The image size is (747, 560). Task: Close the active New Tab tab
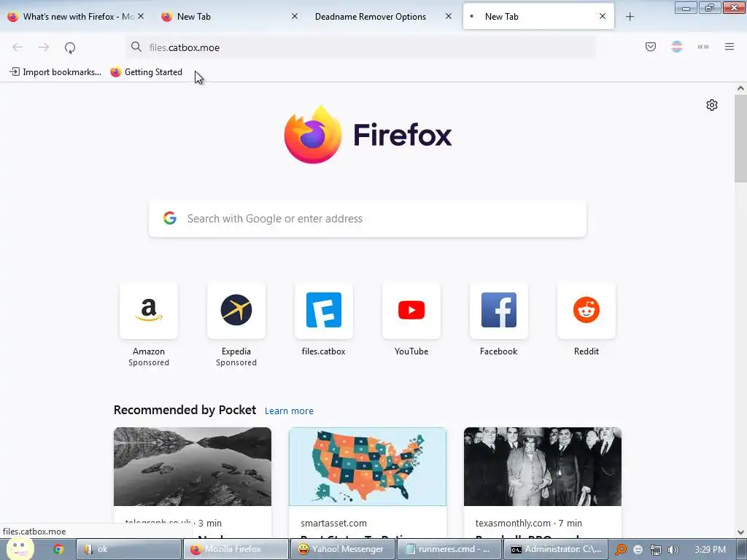pyautogui.click(x=602, y=16)
